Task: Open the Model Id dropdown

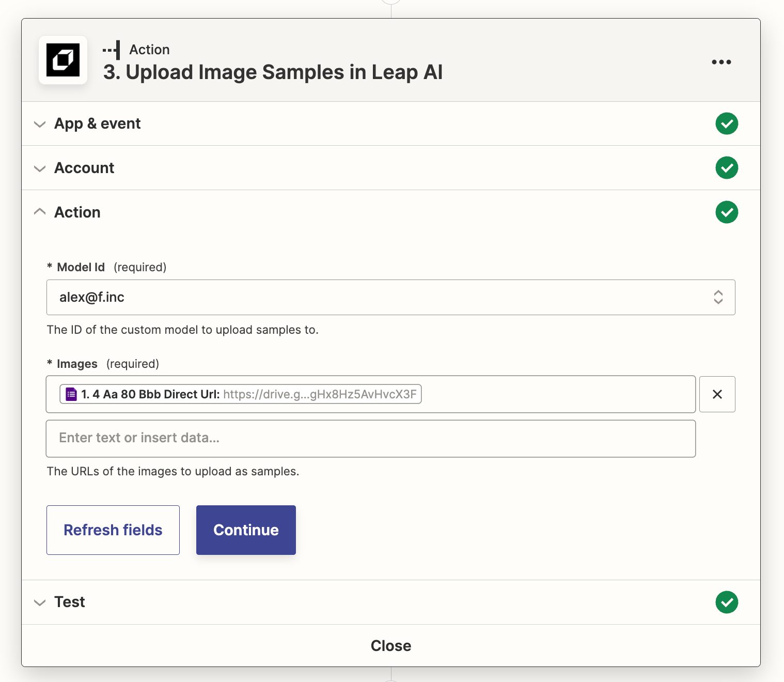Action: tap(390, 297)
